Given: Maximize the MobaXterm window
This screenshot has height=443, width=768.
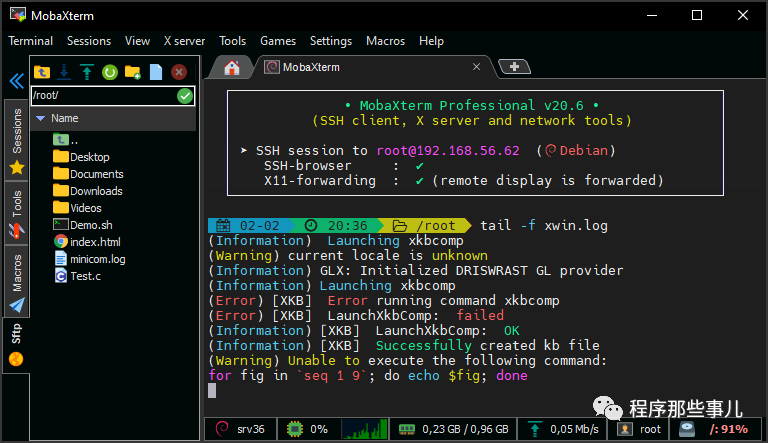Looking at the screenshot, I should (x=696, y=16).
